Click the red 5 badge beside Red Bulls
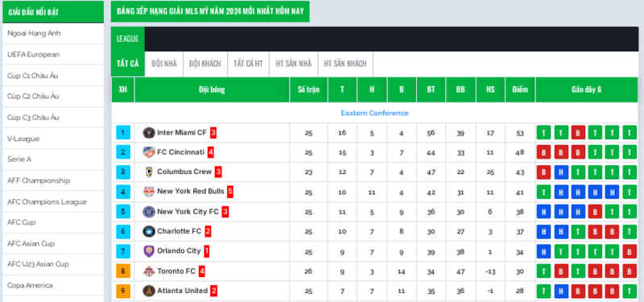The width and height of the screenshot is (644, 302). click(x=230, y=192)
